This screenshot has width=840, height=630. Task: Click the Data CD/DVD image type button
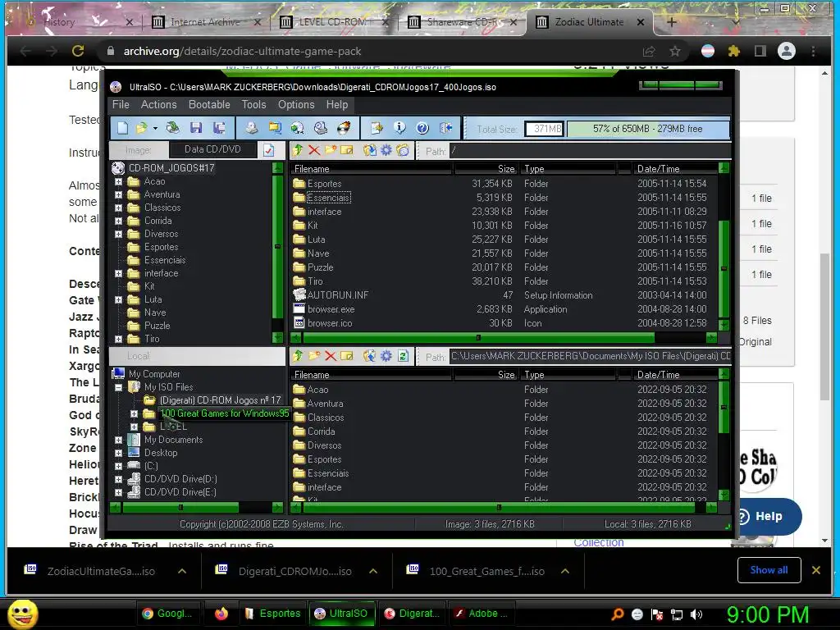pos(212,149)
